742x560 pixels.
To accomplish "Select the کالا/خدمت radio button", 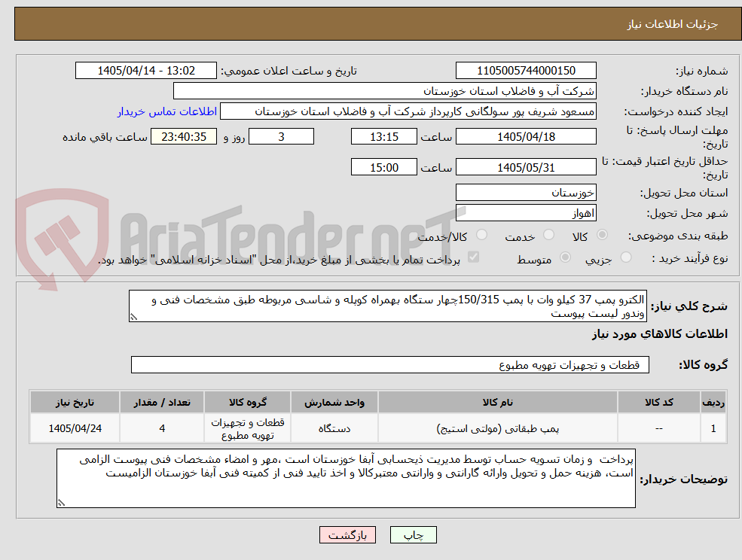I will point(481,235).
